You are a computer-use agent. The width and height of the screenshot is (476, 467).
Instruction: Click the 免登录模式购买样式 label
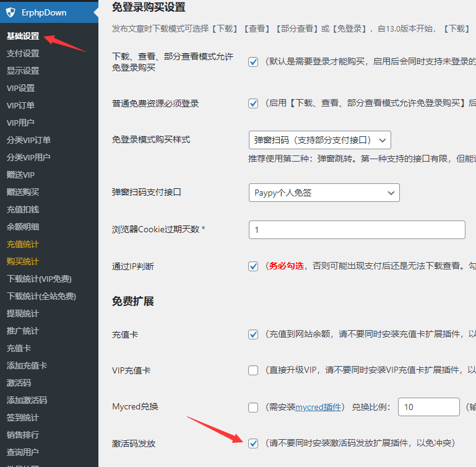coord(151,139)
